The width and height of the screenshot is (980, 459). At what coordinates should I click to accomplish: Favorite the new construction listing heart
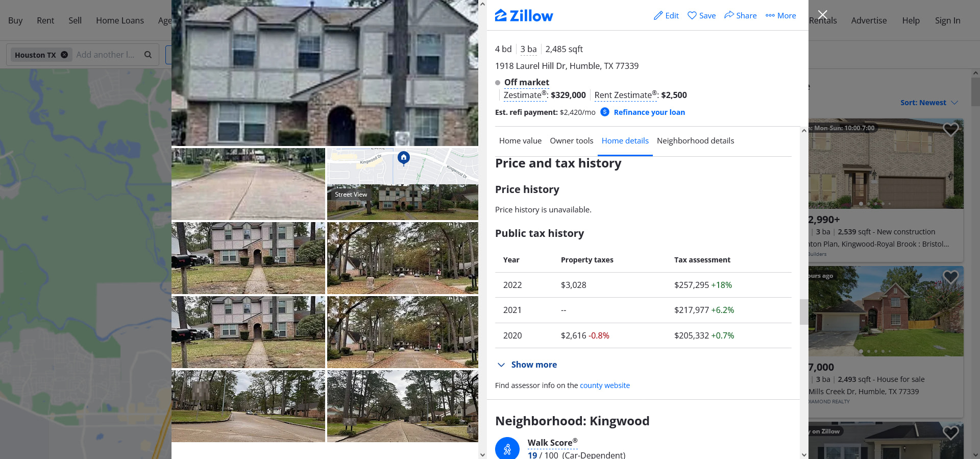click(x=950, y=130)
